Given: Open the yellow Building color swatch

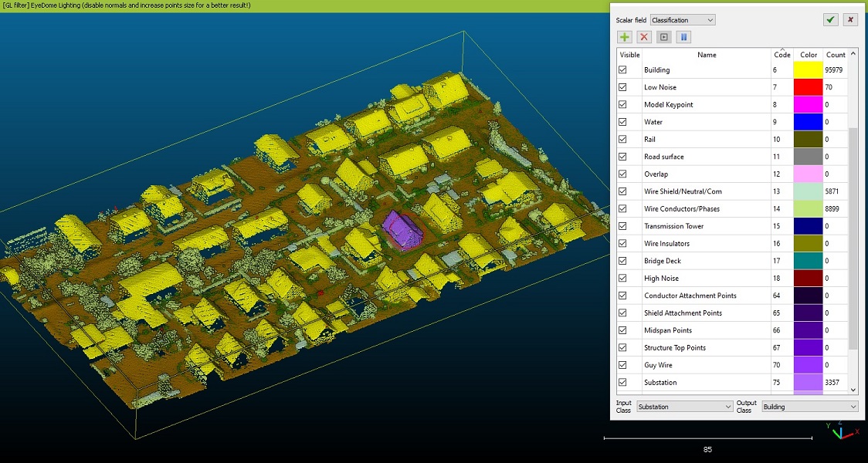Looking at the screenshot, I should click(x=809, y=69).
